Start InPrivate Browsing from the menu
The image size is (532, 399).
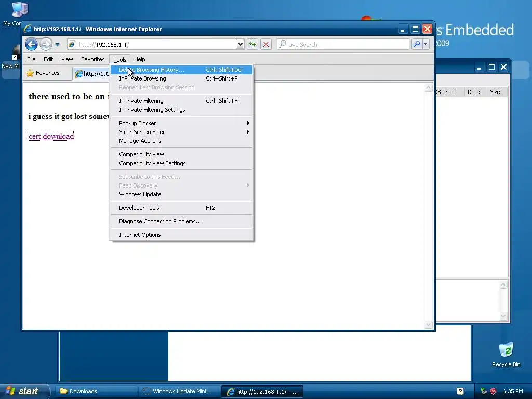(181, 78)
